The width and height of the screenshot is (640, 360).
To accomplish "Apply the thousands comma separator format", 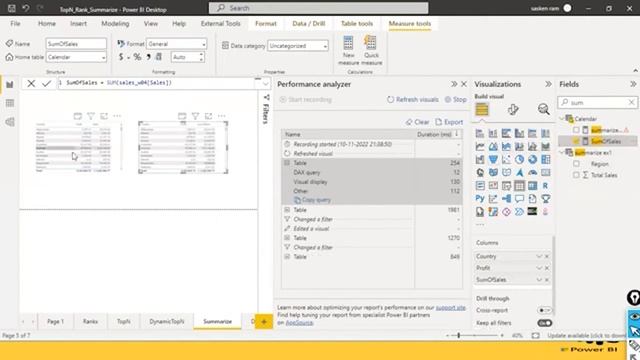I will pos(149,57).
